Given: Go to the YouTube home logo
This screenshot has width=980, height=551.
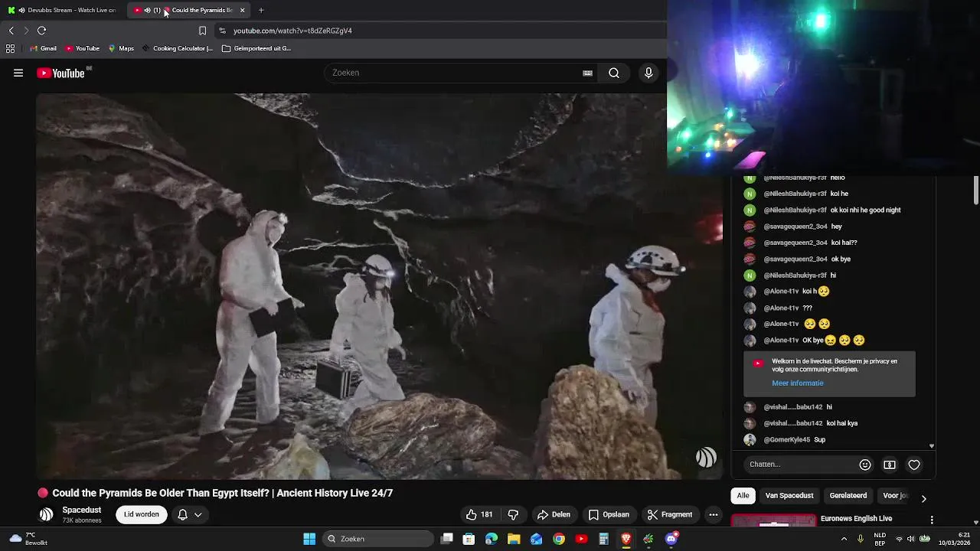Looking at the screenshot, I should (60, 73).
